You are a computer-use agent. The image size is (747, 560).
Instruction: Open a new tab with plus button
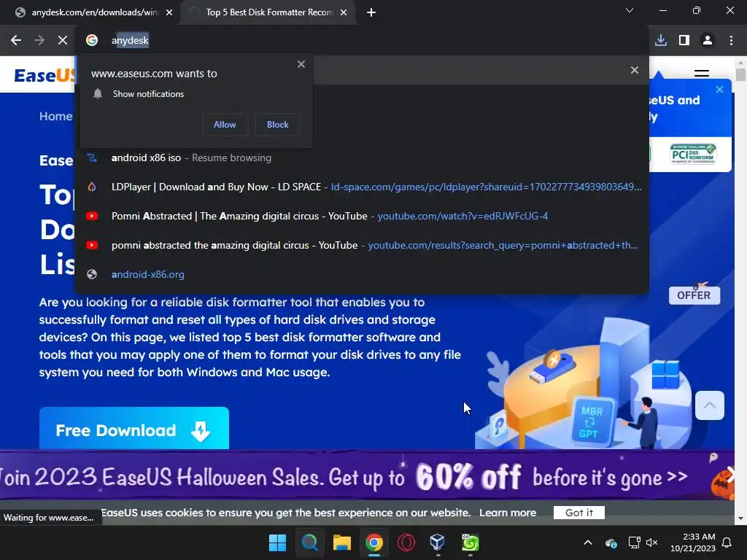371,12
